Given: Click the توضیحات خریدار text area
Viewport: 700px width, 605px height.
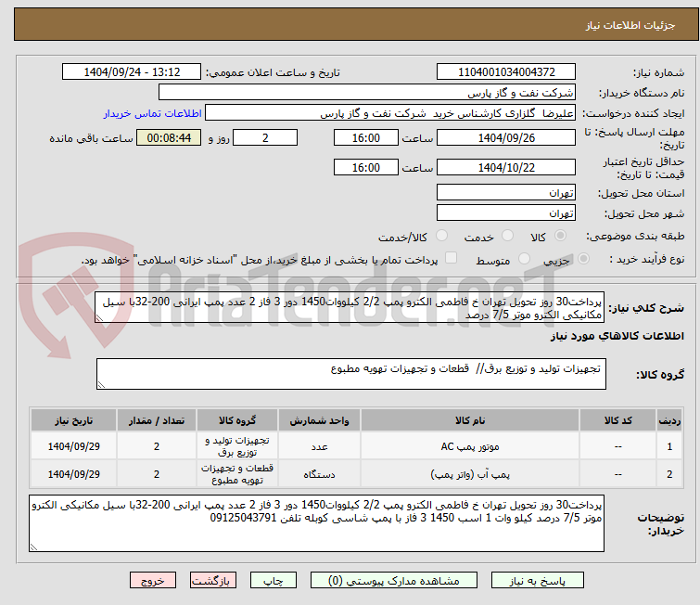Looking at the screenshot, I should 316,523.
